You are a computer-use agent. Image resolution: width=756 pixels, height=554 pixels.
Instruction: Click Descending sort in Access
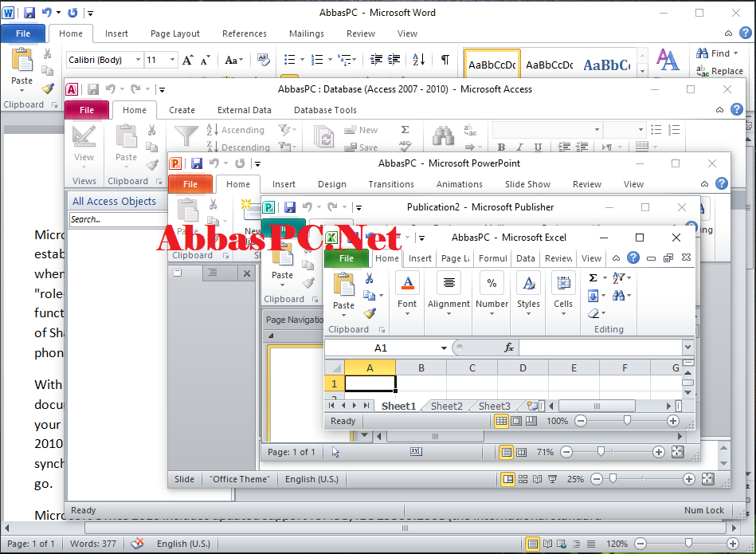237,147
